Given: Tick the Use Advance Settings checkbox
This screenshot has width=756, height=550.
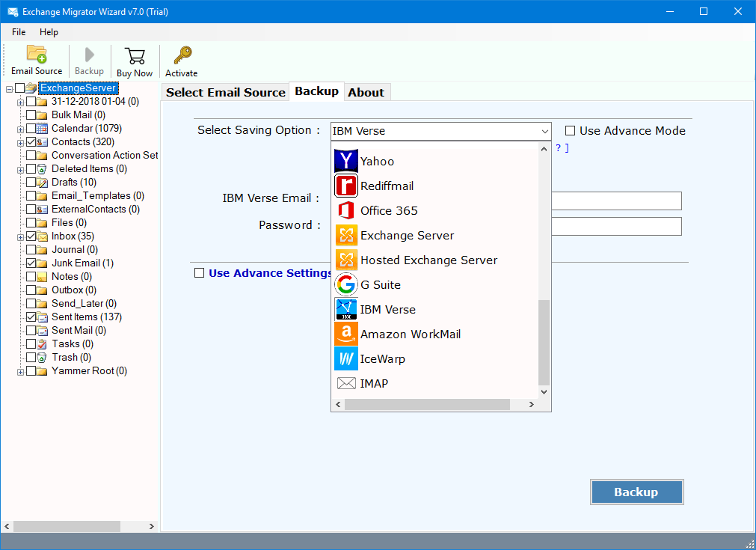Looking at the screenshot, I should 199,273.
